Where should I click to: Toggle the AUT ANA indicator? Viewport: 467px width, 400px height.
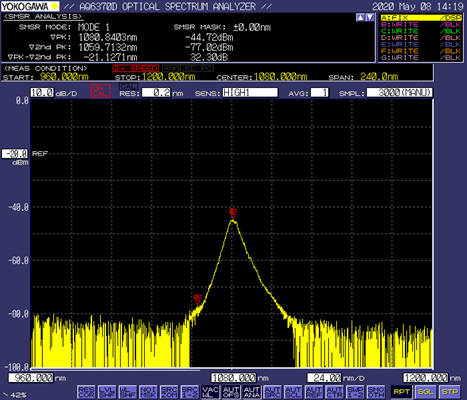(x=252, y=392)
